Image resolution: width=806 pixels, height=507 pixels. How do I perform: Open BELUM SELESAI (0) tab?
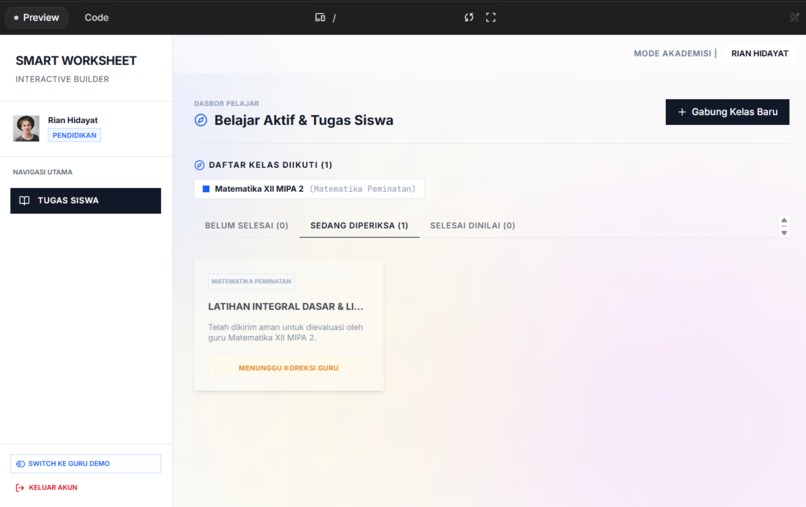(x=247, y=225)
